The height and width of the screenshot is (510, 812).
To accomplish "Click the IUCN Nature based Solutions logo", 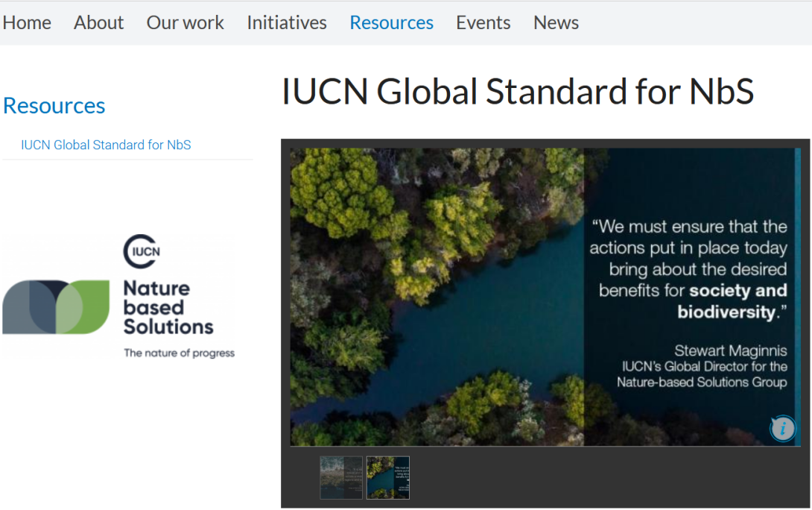I will click(x=118, y=296).
